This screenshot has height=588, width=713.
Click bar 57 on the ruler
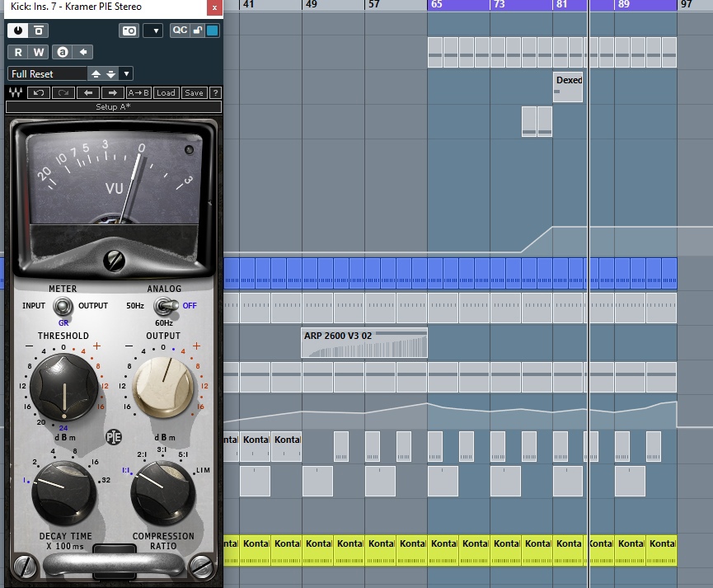pos(373,5)
